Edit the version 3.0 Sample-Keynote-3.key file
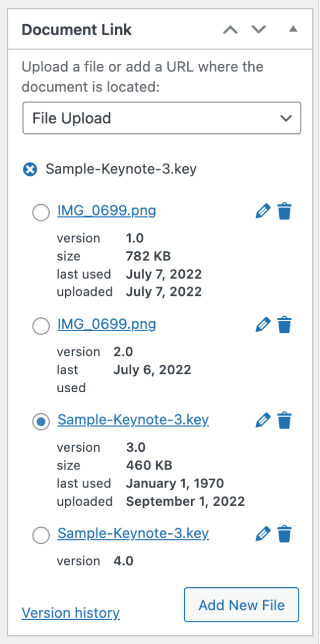The image size is (320, 644). (263, 420)
